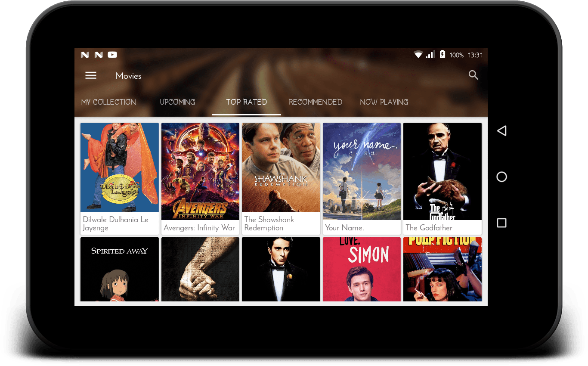Tap the YouTube notification icon
Viewport: 588px width, 366px height.
[x=112, y=55]
